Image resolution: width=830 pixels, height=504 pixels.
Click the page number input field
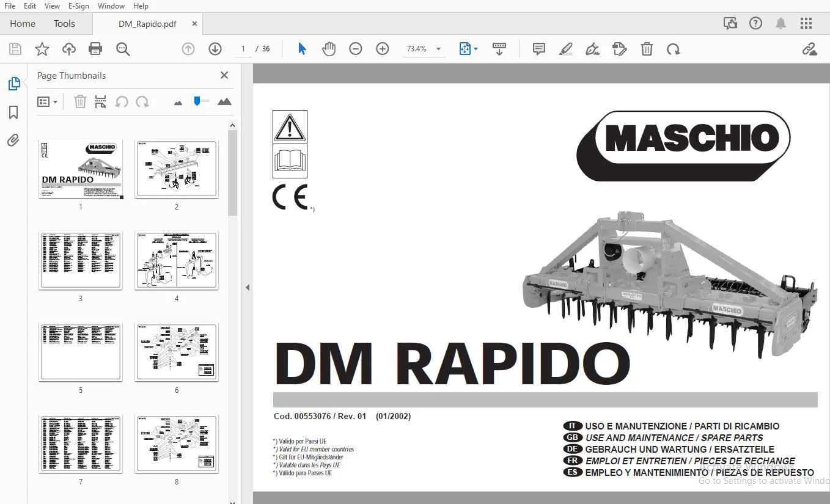coord(243,49)
